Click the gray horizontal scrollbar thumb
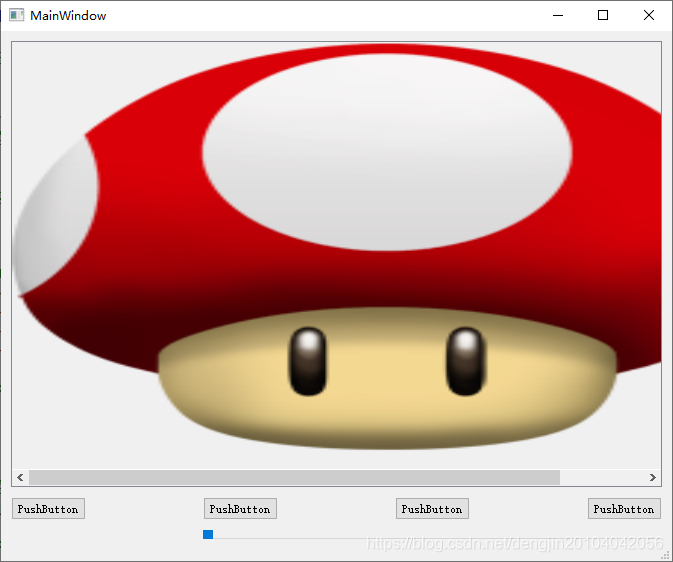Image resolution: width=673 pixels, height=562 pixels. [x=294, y=477]
